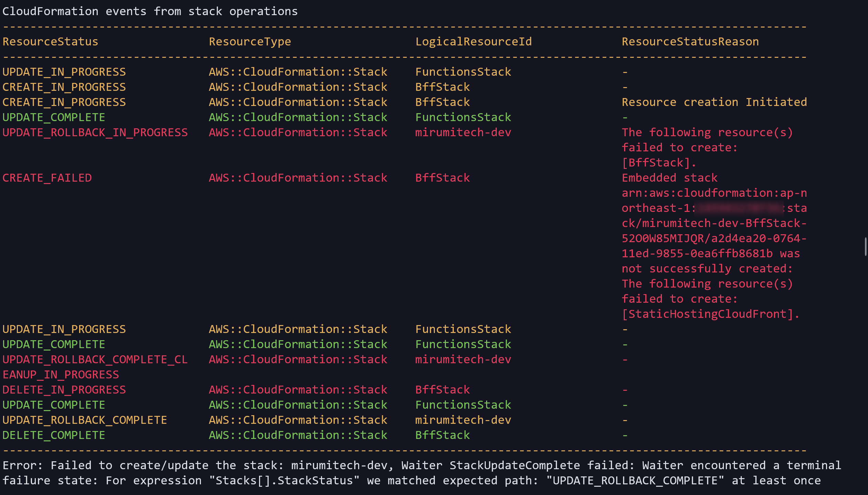Click BffStack on the CREATE_FAILED row

pos(442,178)
